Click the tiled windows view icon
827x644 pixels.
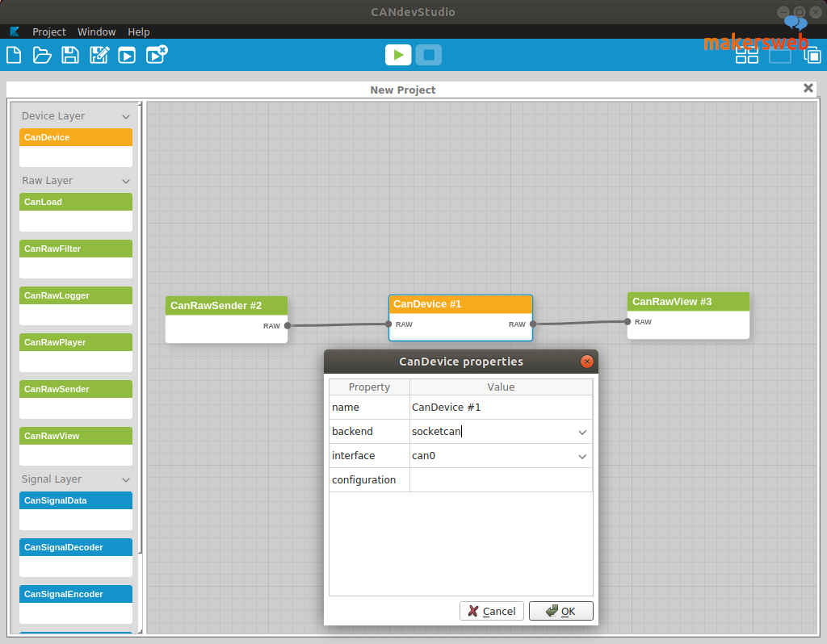click(x=747, y=55)
